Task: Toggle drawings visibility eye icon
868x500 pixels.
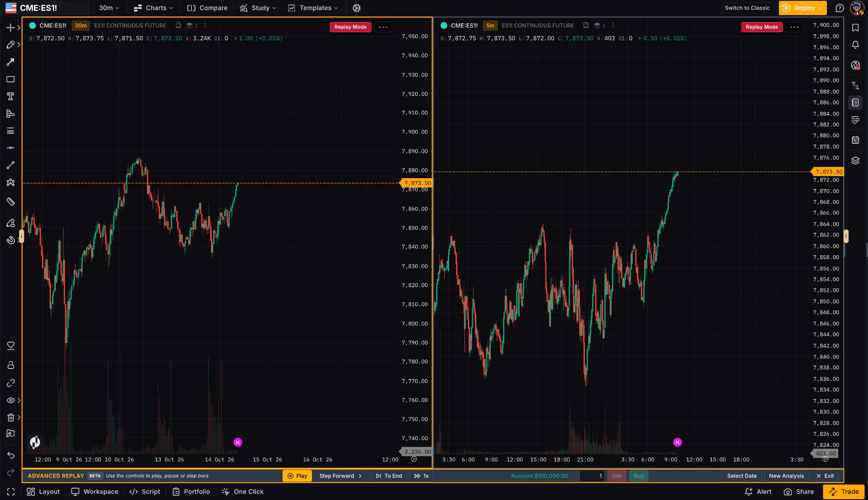Action: click(11, 400)
